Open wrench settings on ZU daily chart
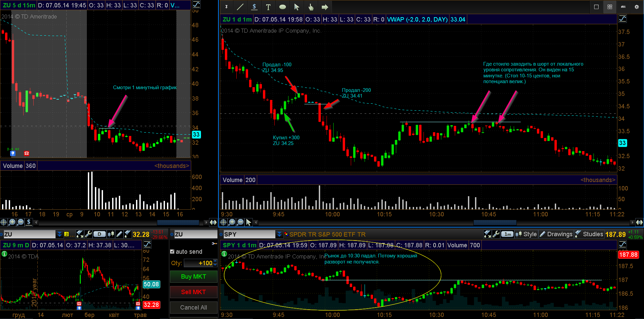Viewport: 644px width, 319px height. [88, 234]
